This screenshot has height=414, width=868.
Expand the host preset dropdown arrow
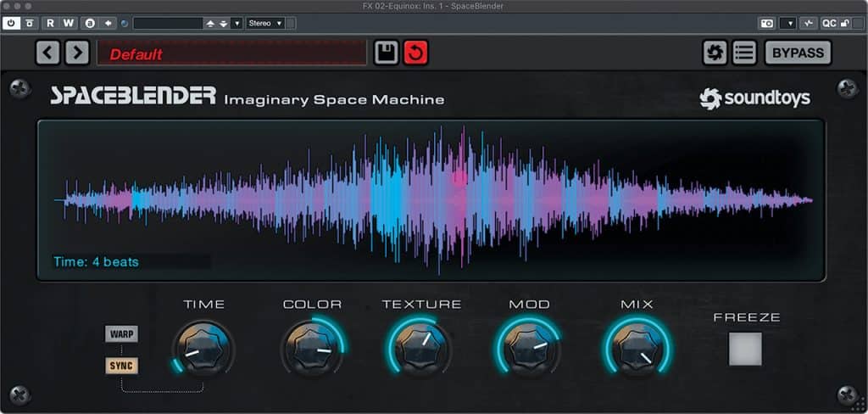point(236,23)
